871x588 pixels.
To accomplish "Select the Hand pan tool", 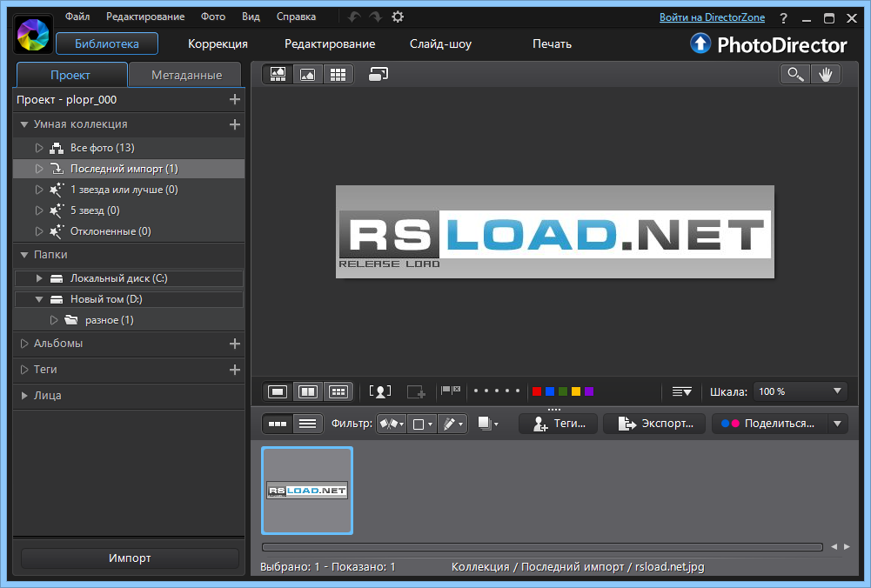I will pos(825,75).
